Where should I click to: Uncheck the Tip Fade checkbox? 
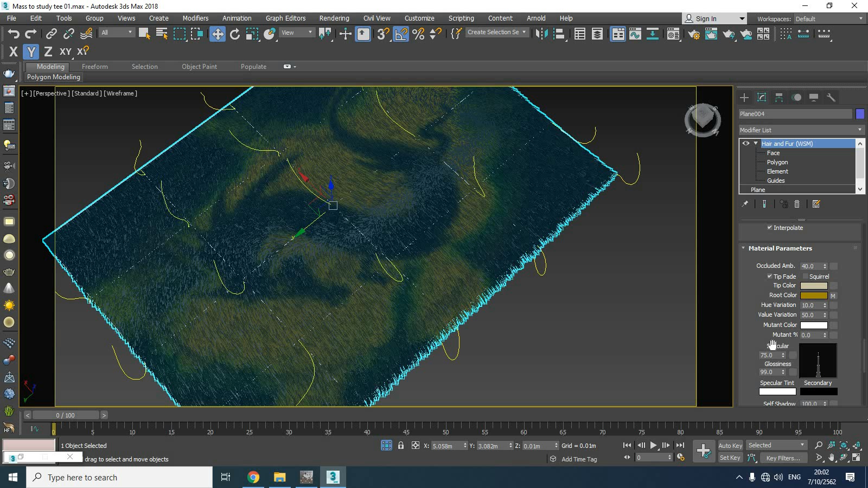click(769, 276)
